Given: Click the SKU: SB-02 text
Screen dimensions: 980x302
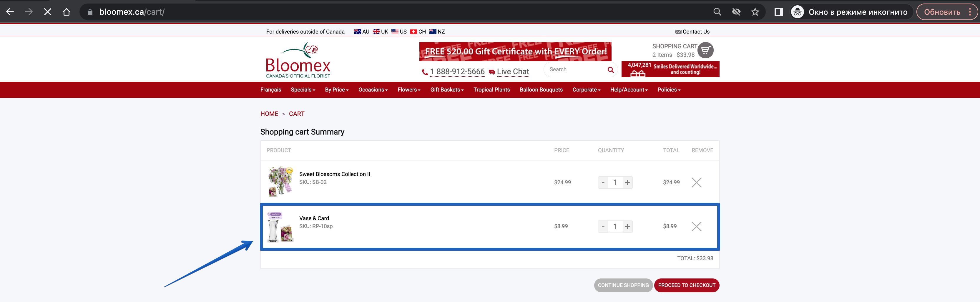Looking at the screenshot, I should (313, 182).
